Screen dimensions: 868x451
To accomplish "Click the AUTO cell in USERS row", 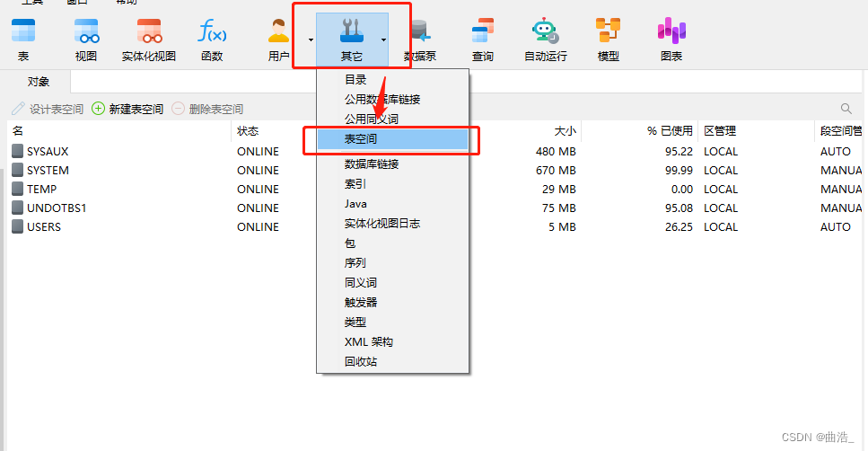I will tap(836, 226).
